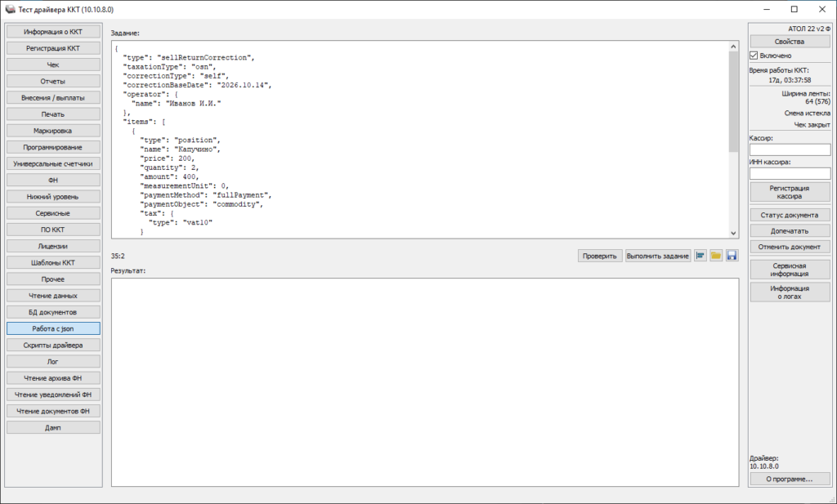Open driver "Свойства"
This screenshot has width=837, height=504.
(x=790, y=42)
